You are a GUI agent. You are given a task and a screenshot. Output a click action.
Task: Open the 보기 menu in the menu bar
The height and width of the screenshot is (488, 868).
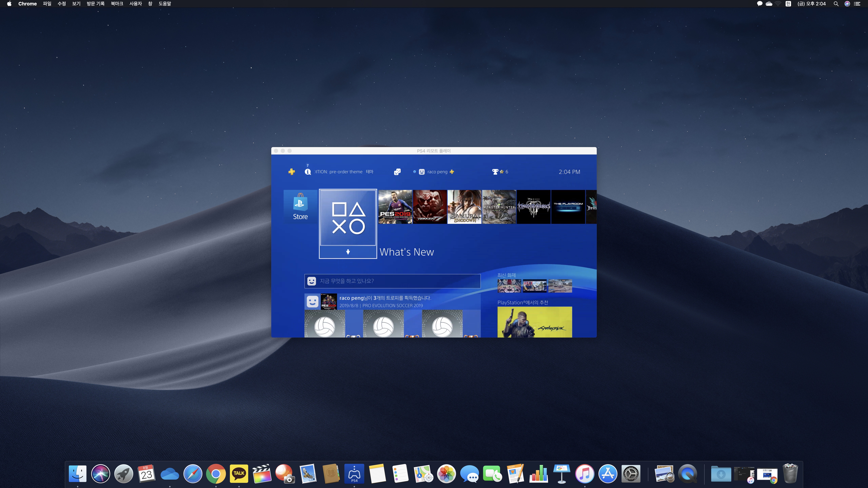76,4
